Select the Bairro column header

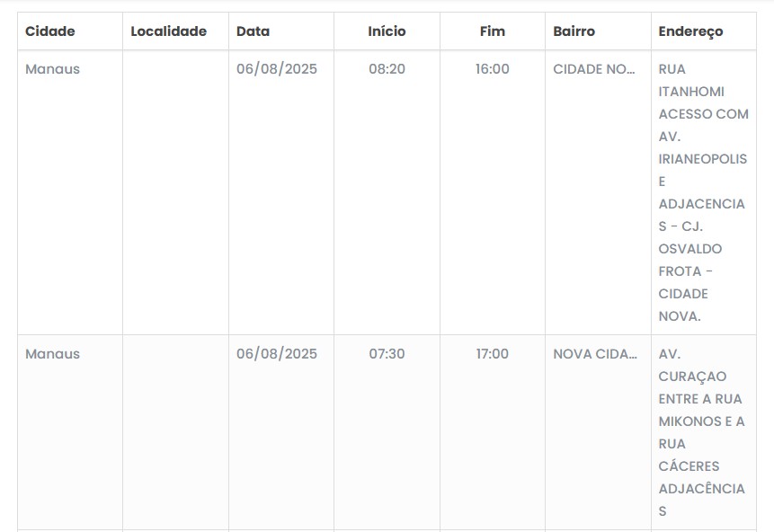pos(574,31)
